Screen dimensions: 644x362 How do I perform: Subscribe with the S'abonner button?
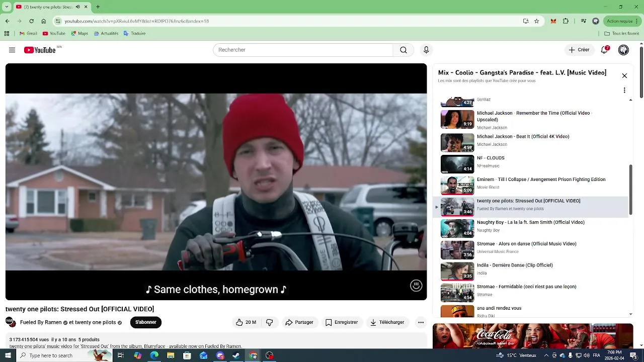pyautogui.click(x=145, y=322)
